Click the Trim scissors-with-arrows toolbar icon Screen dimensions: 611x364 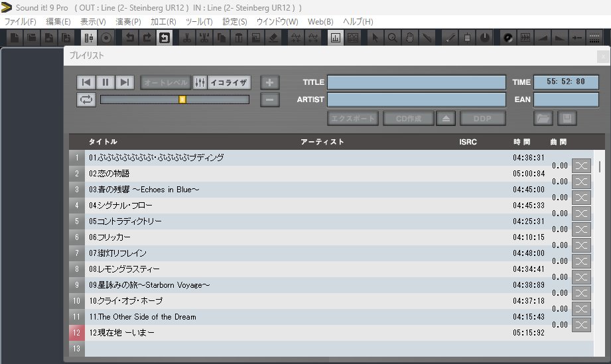(x=204, y=38)
